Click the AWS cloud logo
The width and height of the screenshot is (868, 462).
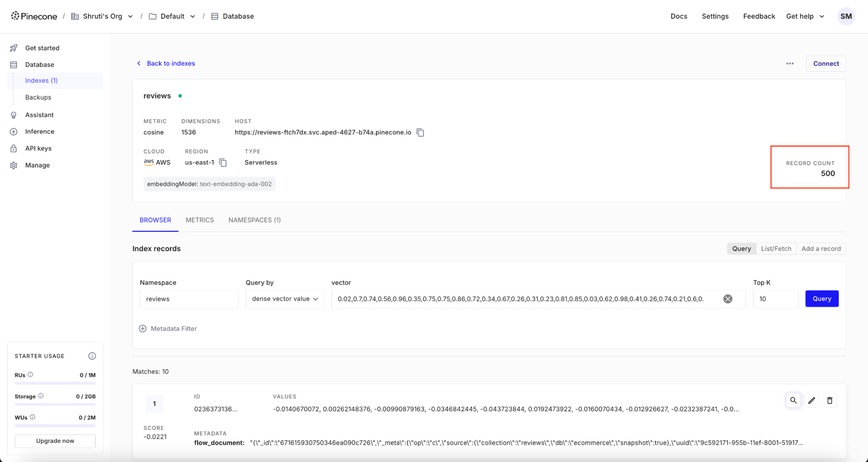pyautogui.click(x=149, y=162)
